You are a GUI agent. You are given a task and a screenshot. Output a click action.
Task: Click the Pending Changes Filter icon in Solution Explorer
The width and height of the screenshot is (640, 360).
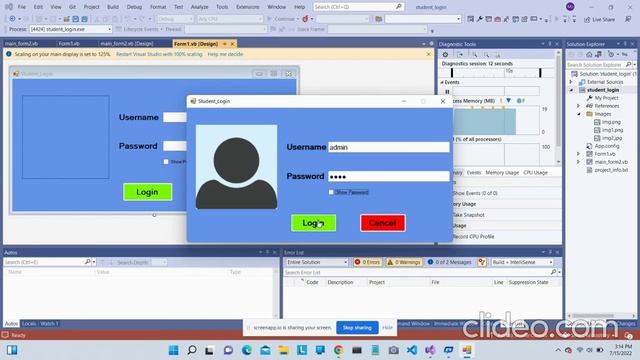tap(611, 54)
